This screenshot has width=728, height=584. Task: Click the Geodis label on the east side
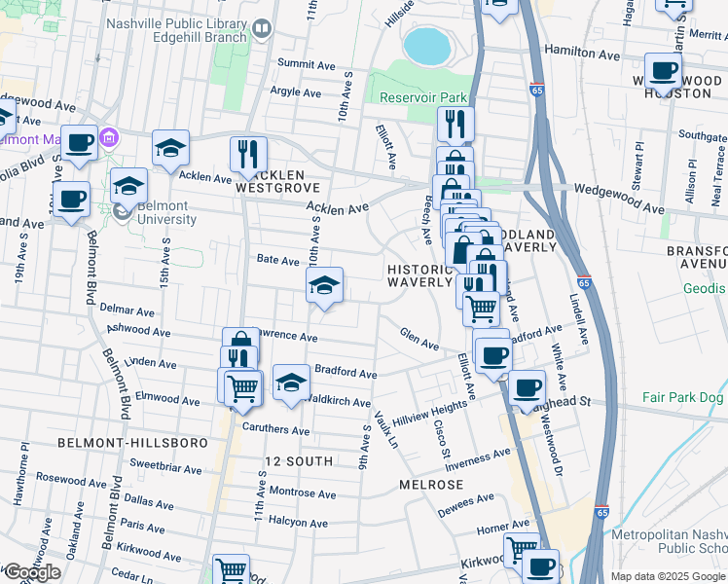tap(705, 288)
